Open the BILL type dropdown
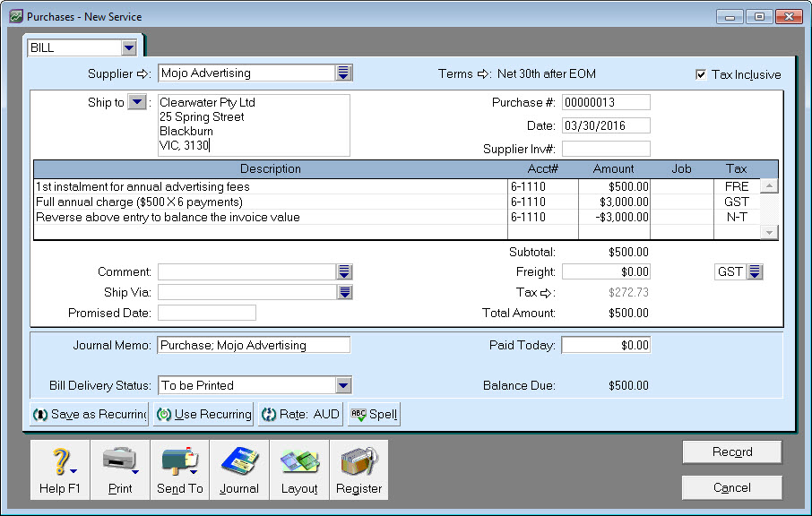812x516 pixels. [128, 47]
